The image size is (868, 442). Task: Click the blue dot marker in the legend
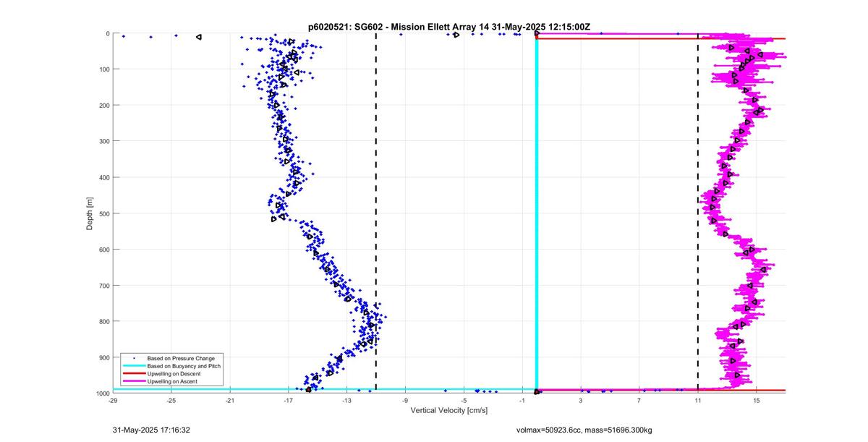pos(133,359)
